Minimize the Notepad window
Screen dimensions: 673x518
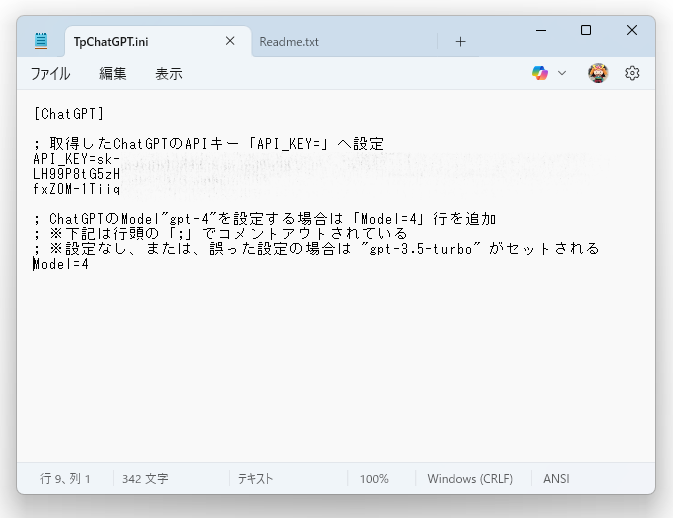point(541,30)
